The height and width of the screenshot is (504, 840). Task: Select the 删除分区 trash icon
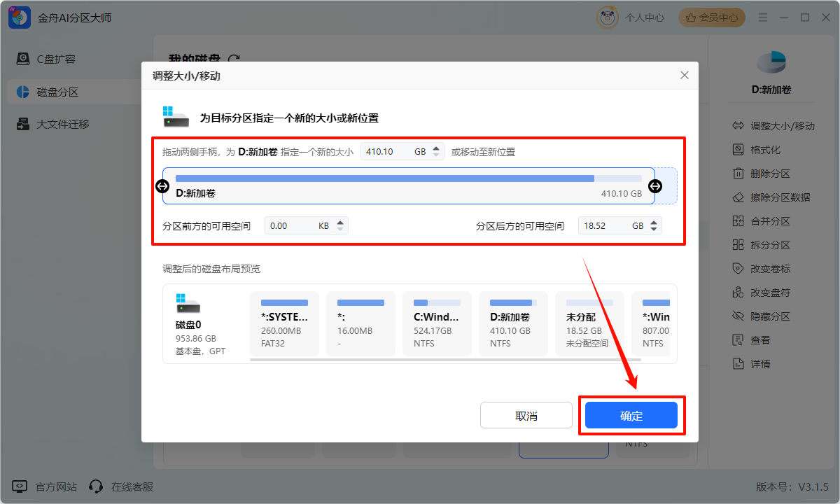click(738, 174)
